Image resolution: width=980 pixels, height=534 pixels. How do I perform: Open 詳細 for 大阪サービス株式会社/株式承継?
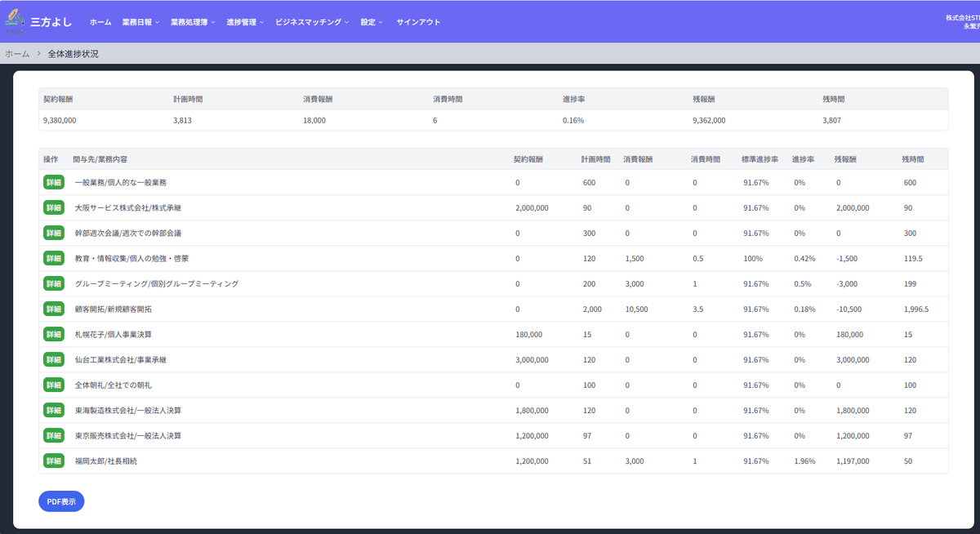coord(54,208)
